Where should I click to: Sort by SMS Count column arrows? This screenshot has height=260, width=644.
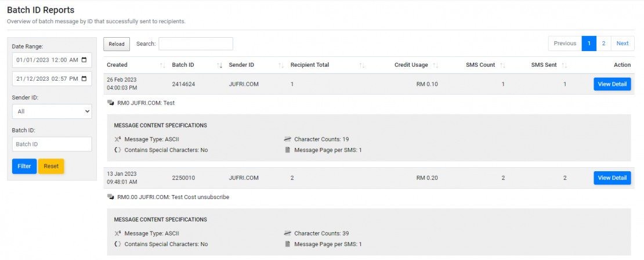502,65
